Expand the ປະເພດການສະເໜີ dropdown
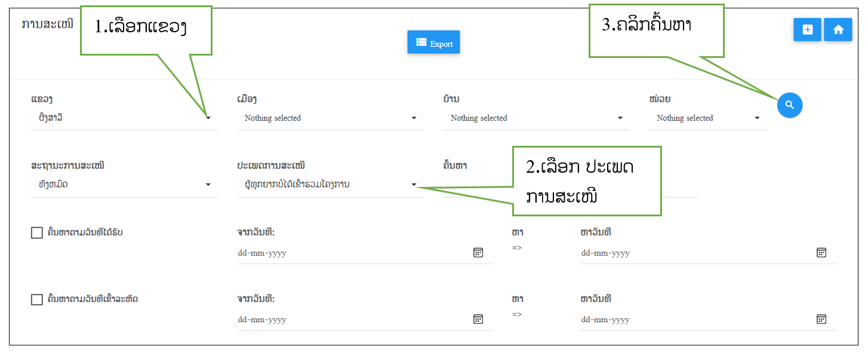This screenshot has width=868, height=352. pyautogui.click(x=330, y=185)
